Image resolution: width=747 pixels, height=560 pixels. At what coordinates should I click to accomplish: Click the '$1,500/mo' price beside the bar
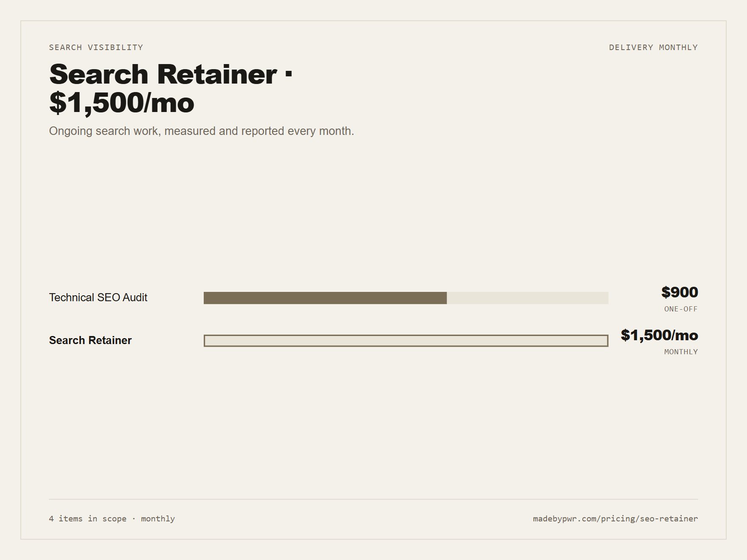pos(659,335)
